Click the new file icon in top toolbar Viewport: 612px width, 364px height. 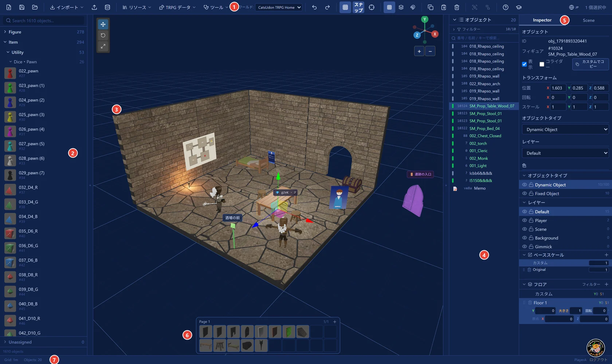pyautogui.click(x=9, y=7)
